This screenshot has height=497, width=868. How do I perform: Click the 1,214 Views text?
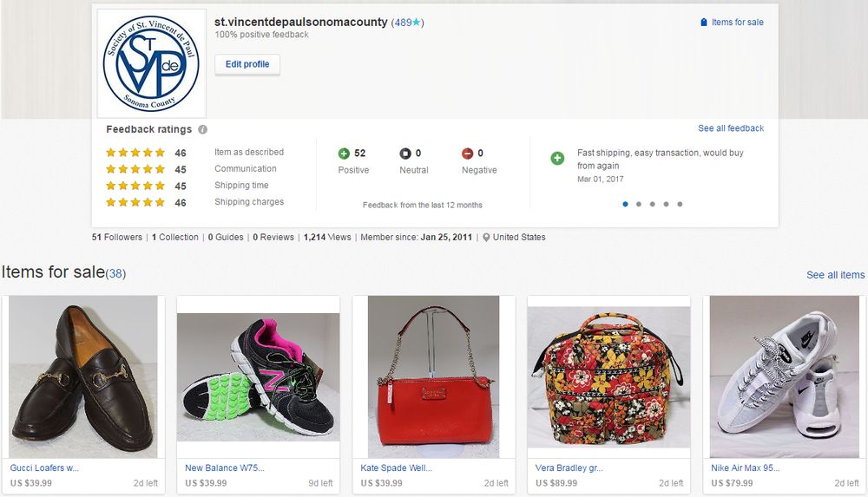327,237
